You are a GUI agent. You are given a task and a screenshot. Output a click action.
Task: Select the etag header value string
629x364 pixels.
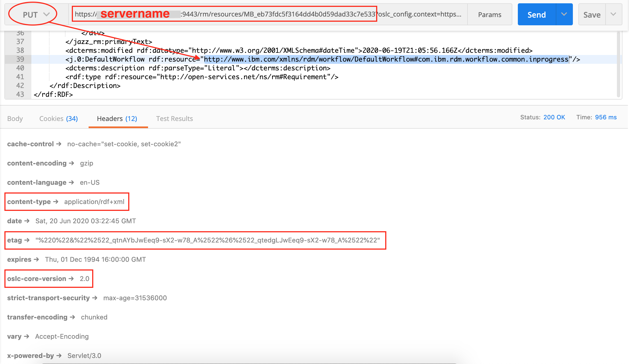208,240
